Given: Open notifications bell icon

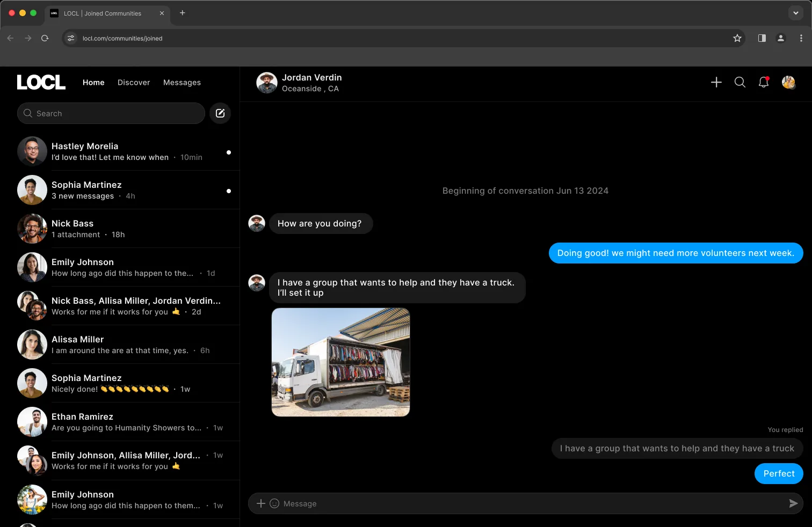Looking at the screenshot, I should pyautogui.click(x=764, y=82).
